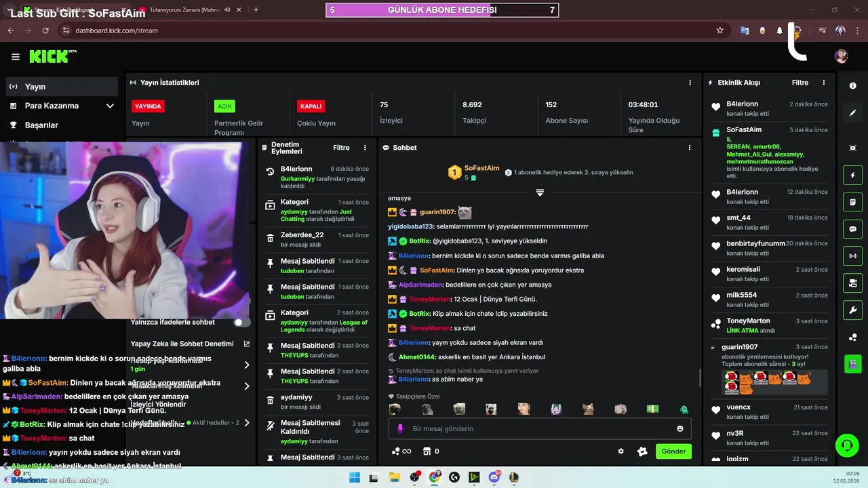
Task: Click the green clip icon in right sidebar
Action: click(853, 364)
